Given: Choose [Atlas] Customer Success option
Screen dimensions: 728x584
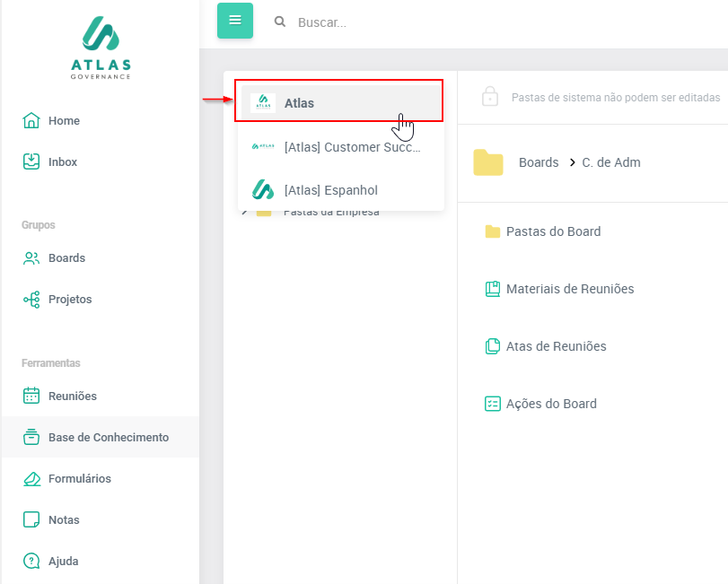Looking at the screenshot, I should click(x=351, y=147).
